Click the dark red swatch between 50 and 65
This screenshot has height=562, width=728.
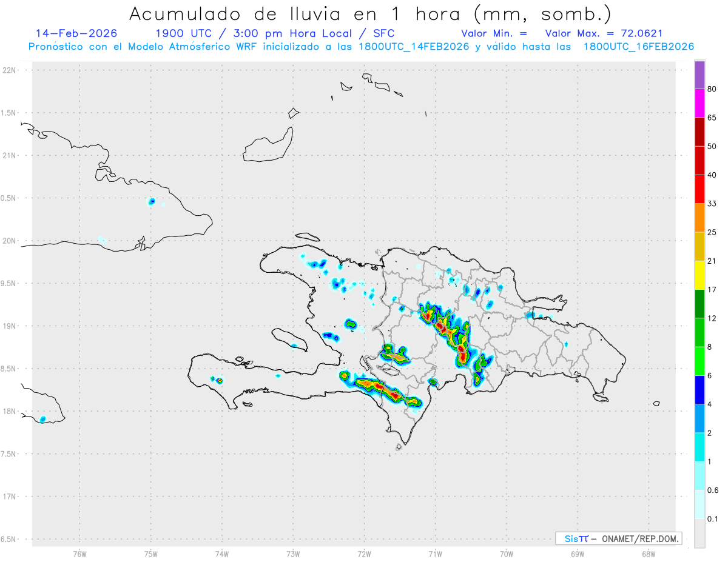(699, 132)
